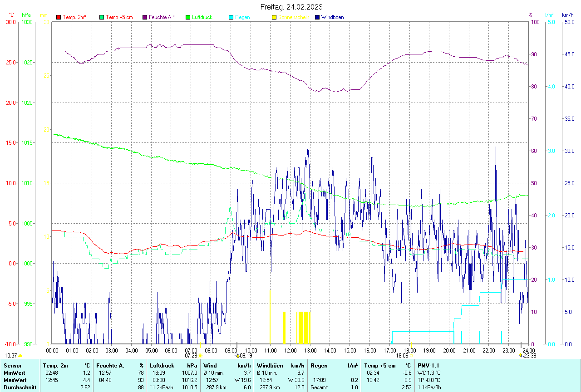Click the average temperature value '2.62'
This screenshot has height=392, width=581.
click(84, 387)
